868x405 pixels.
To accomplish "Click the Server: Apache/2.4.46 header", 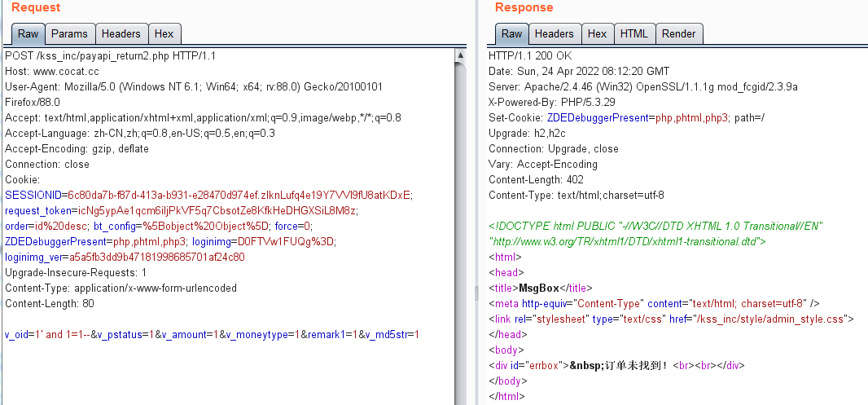I will pyautogui.click(x=642, y=87).
